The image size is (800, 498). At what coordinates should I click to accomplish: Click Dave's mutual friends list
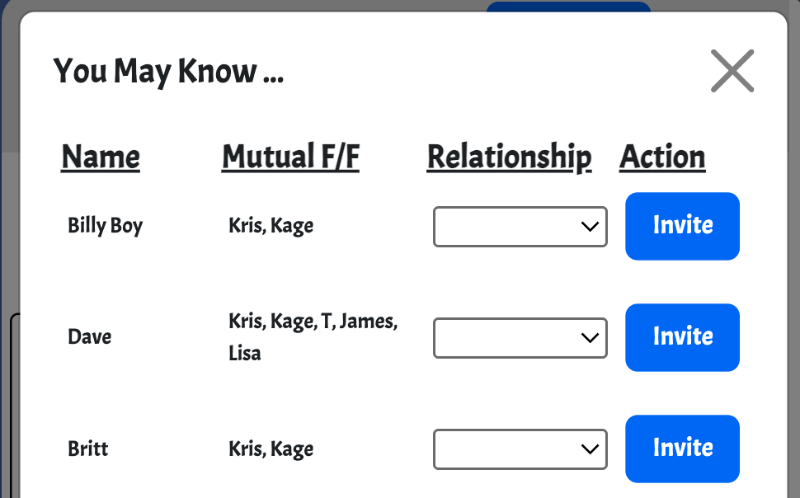(312, 337)
